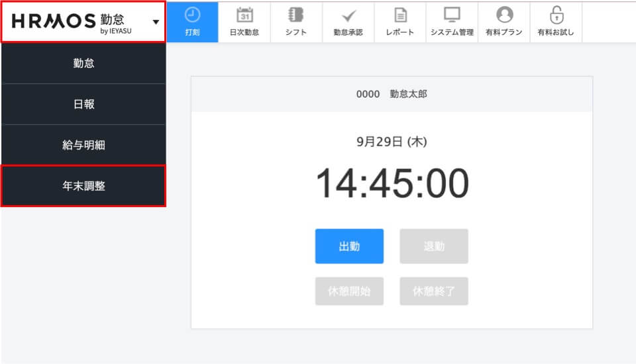
Task: Choose 日報 from the dropdown menu
Action: [x=83, y=105]
